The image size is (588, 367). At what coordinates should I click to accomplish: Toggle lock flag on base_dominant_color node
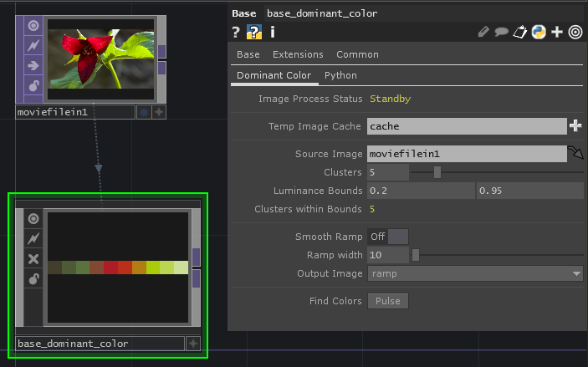33,279
